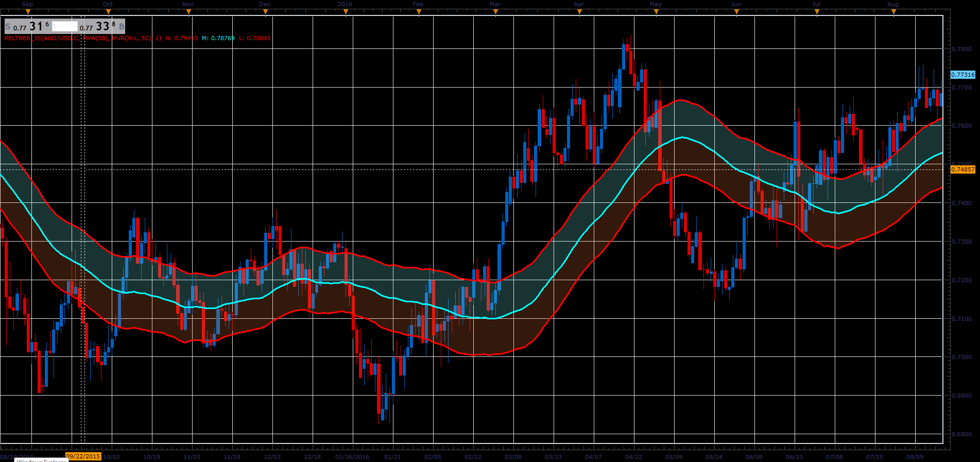
Task: Click the orange crosshair price tag 0.74857
Action: coord(962,169)
